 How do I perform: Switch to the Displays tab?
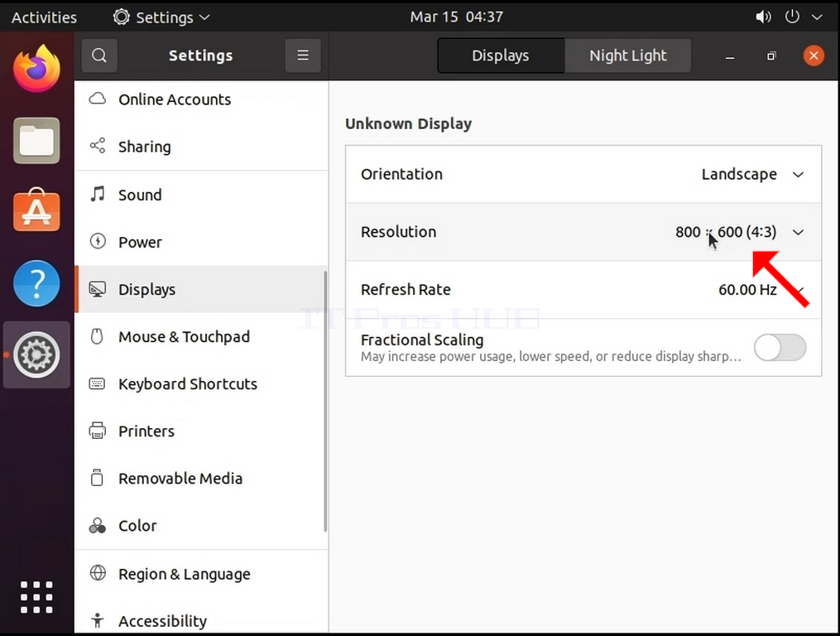[x=501, y=55]
